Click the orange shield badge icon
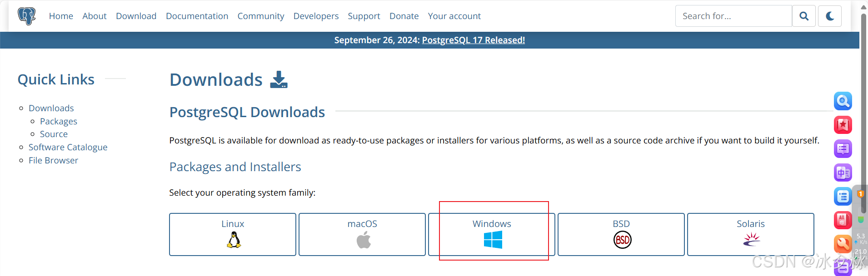The width and height of the screenshot is (868, 276). 861,194
